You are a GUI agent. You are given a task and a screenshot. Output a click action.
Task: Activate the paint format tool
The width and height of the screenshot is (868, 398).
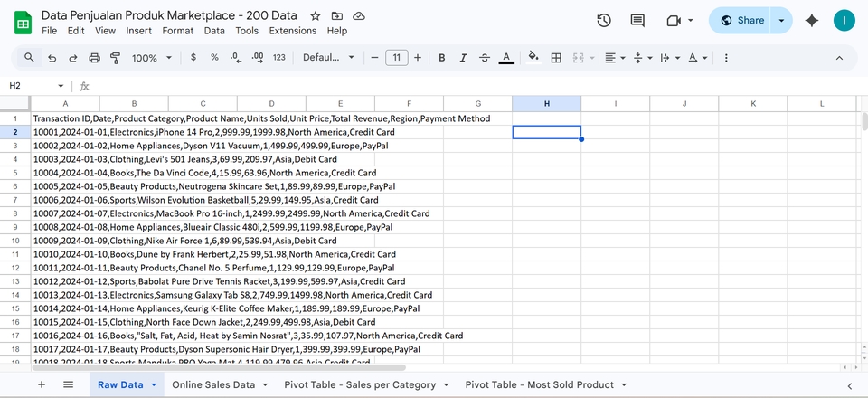(115, 58)
